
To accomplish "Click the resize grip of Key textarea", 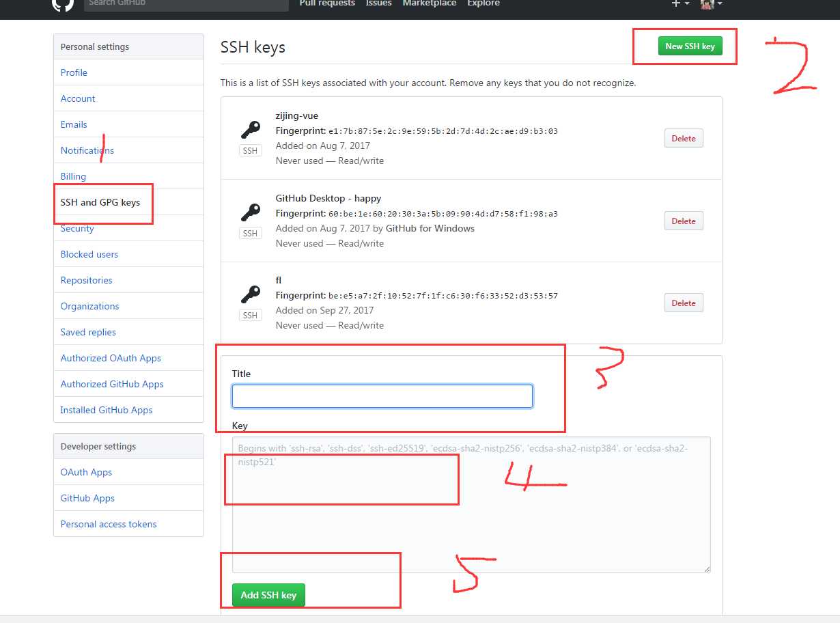I will [x=706, y=568].
